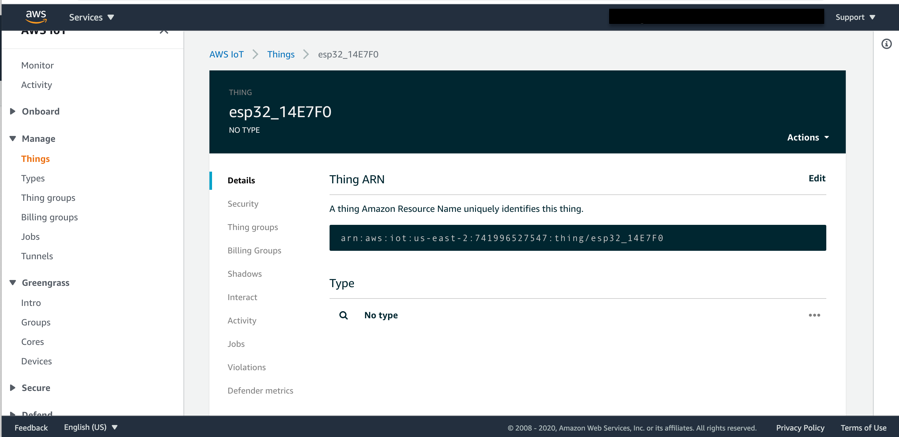The width and height of the screenshot is (899, 437).
Task: Switch to Defender metrics tab
Action: [x=260, y=391]
